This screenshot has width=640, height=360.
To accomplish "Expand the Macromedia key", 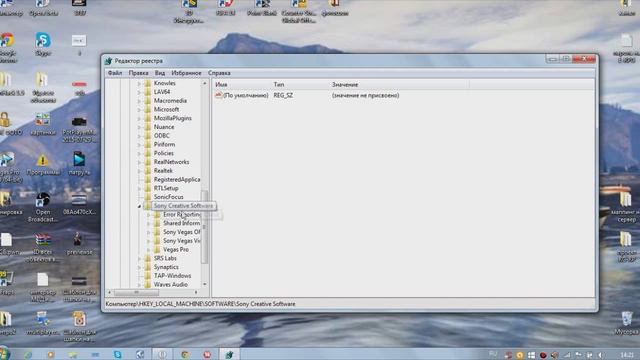I will (139, 101).
